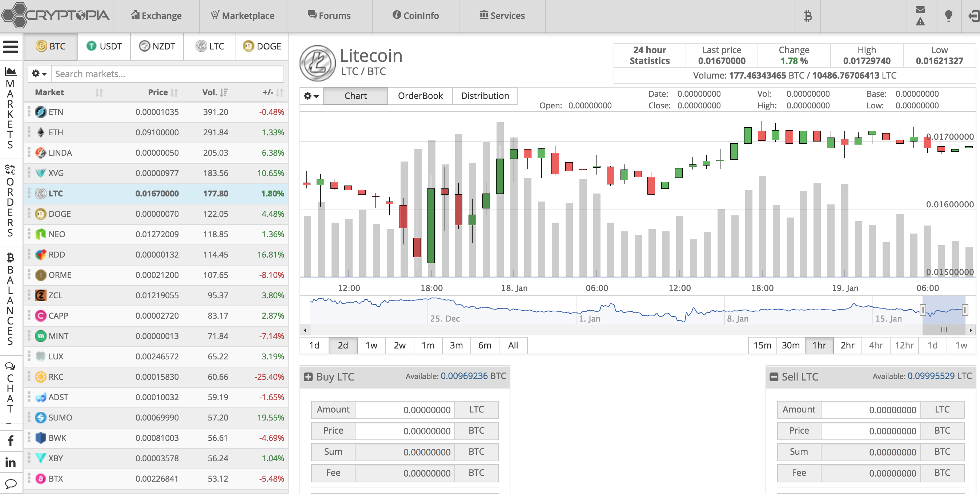Click the LinkedIn icon in sidebar
980x494 pixels.
[10, 462]
